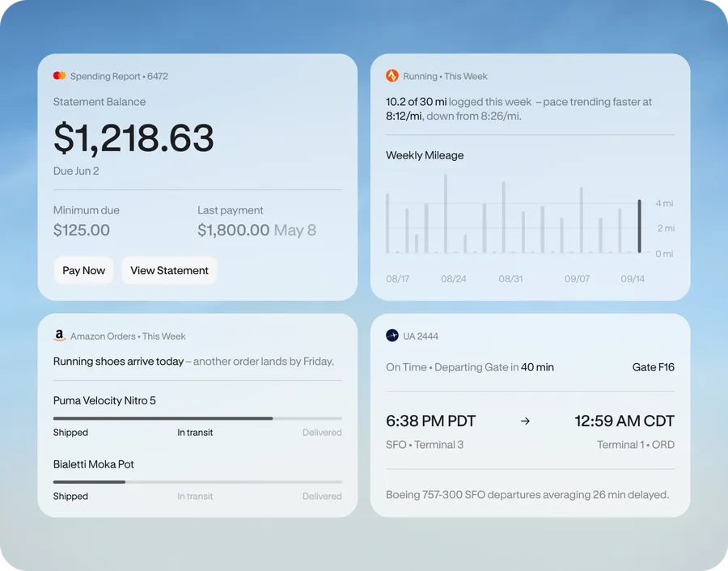Click the 08/31 date on chart axis
This screenshot has width=728, height=571.
click(510, 278)
